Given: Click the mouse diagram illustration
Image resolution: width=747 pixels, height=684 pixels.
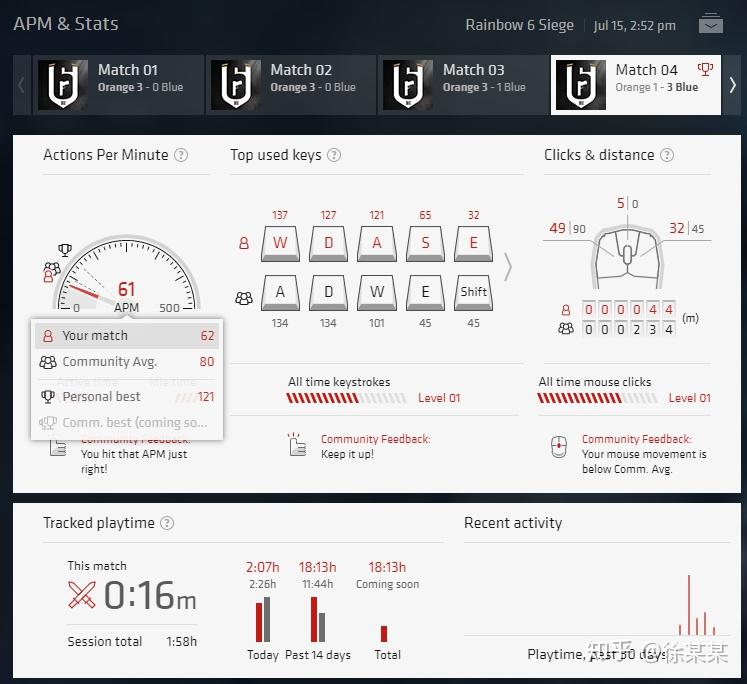Looking at the screenshot, I should 627,257.
